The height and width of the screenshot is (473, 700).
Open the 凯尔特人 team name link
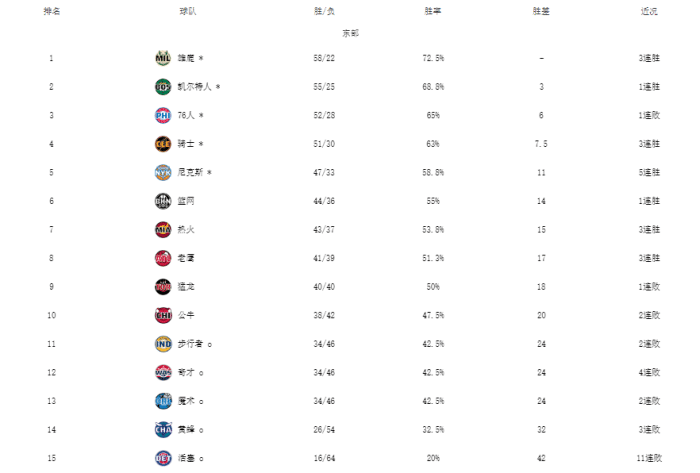point(195,87)
